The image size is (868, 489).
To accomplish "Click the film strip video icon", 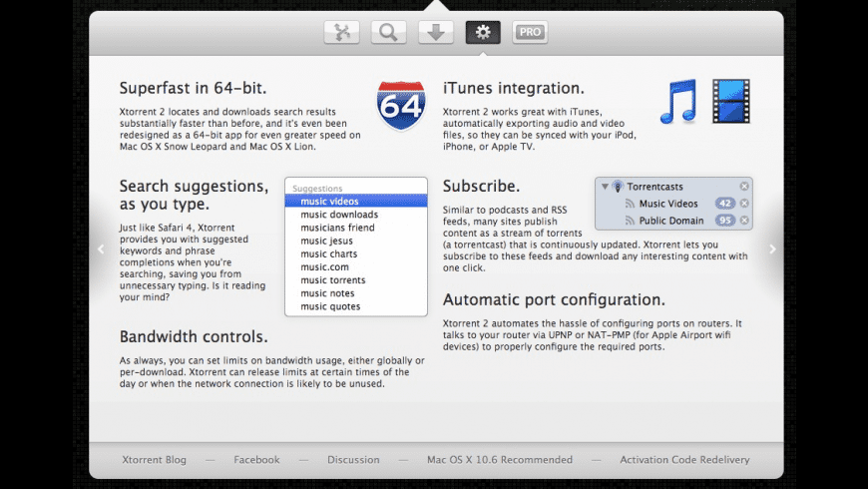I will point(730,102).
